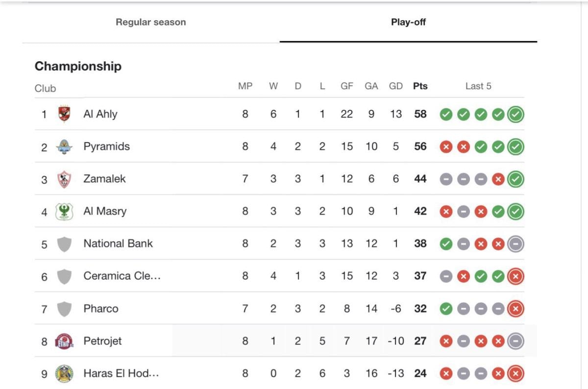Click the Petrojet club logo
Screen dimensions: 588x389
pos(64,341)
